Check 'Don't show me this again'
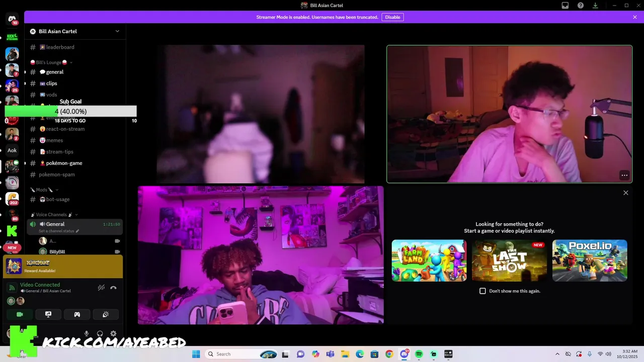 [482, 291]
